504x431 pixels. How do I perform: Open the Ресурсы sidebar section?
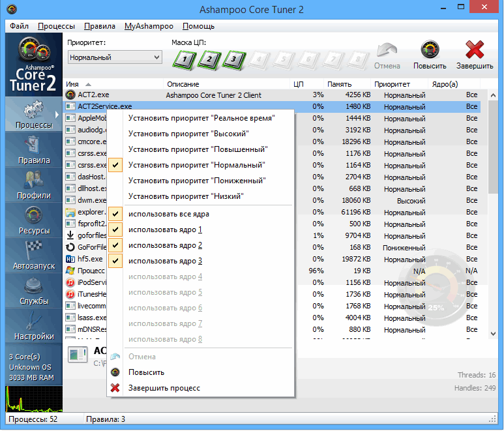[x=34, y=220]
